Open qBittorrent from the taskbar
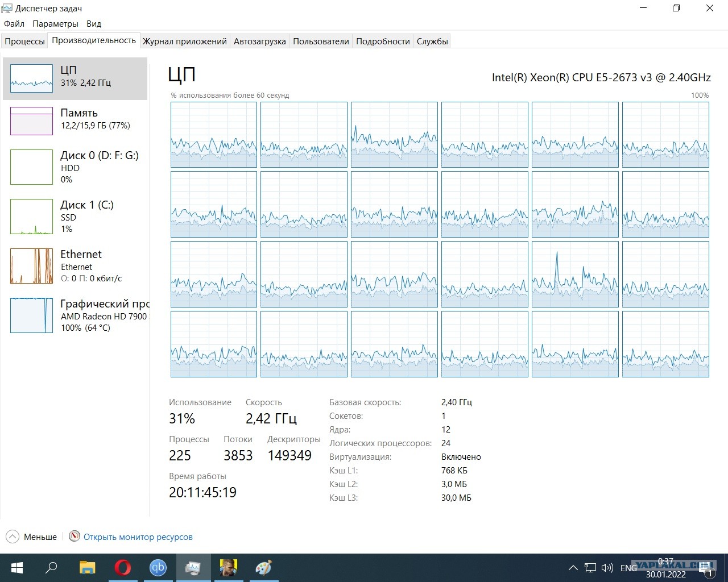 point(158,568)
